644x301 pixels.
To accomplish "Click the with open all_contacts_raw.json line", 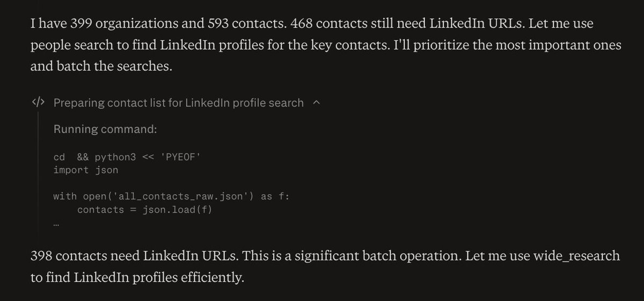I will (171, 197).
